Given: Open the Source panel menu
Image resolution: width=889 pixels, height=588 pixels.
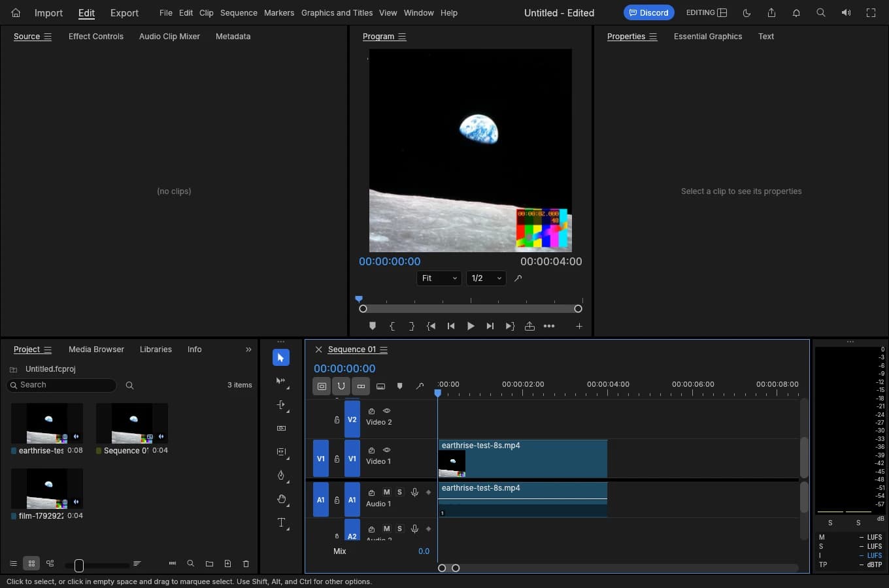Looking at the screenshot, I should 48,37.
